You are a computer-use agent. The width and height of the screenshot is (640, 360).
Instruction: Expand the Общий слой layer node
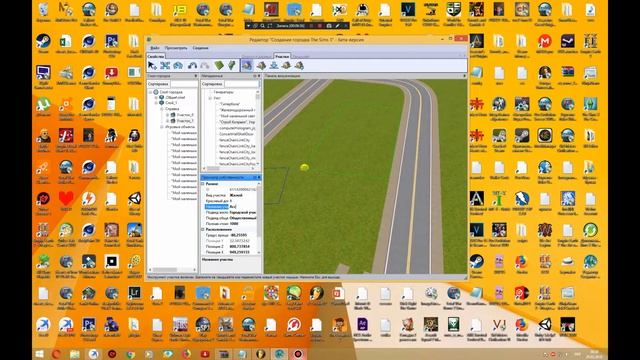[156, 98]
